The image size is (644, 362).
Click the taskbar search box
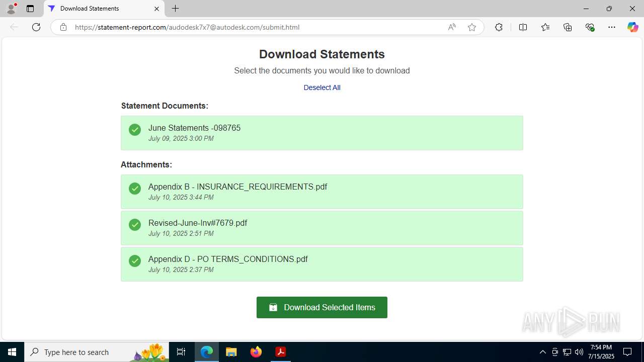point(96,352)
